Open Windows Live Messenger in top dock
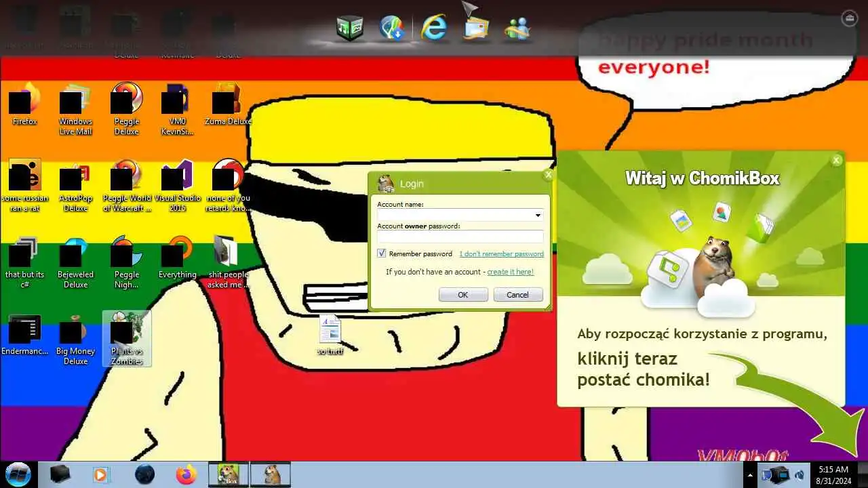The width and height of the screenshot is (868, 488). click(x=517, y=28)
